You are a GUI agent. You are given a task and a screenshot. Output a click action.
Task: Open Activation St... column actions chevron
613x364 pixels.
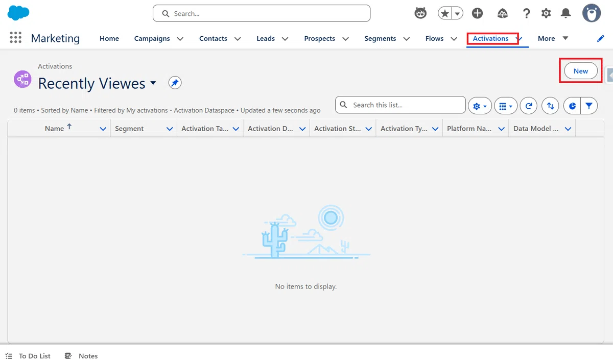[x=369, y=129]
